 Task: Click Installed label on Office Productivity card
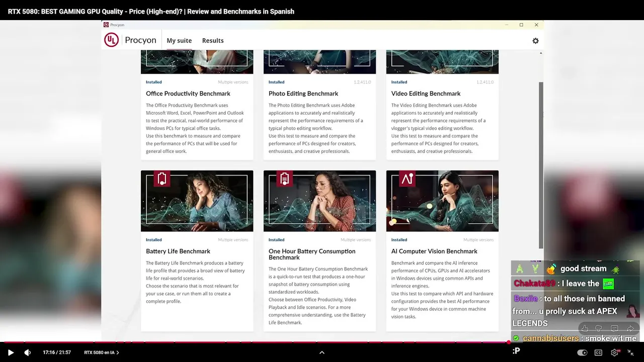pyautogui.click(x=154, y=82)
